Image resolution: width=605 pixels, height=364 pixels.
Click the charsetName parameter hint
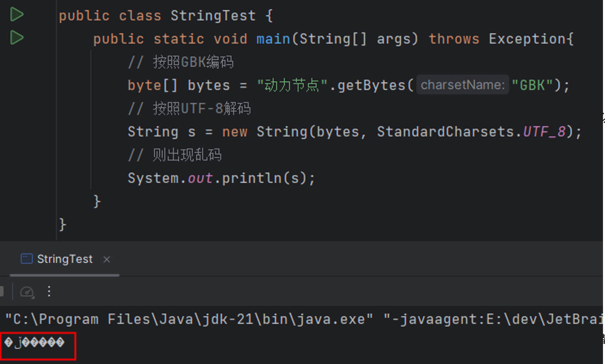[x=462, y=85]
